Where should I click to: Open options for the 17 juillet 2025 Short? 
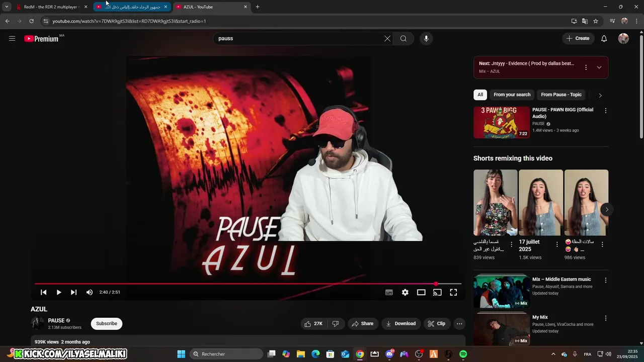(x=557, y=244)
